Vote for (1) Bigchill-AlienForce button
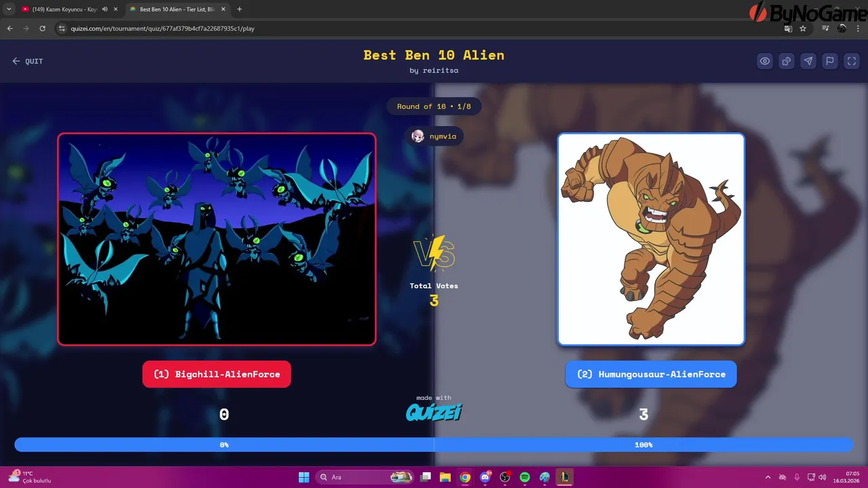The height and width of the screenshot is (488, 868). click(216, 374)
